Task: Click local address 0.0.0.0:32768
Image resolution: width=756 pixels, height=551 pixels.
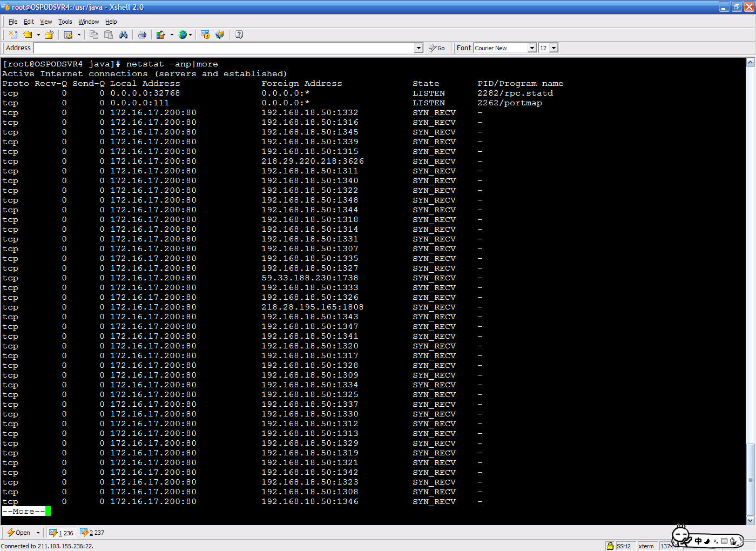Action: [x=145, y=93]
